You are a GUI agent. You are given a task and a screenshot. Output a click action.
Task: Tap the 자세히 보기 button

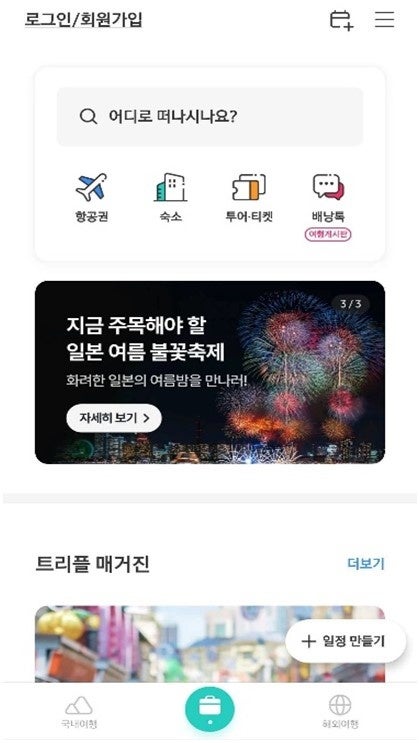click(x=114, y=418)
